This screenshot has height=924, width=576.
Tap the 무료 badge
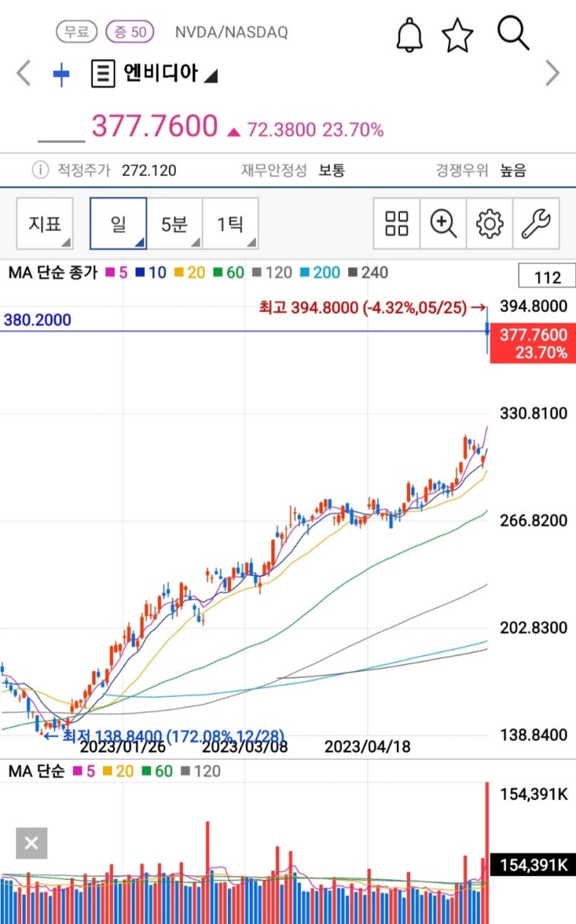point(77,32)
